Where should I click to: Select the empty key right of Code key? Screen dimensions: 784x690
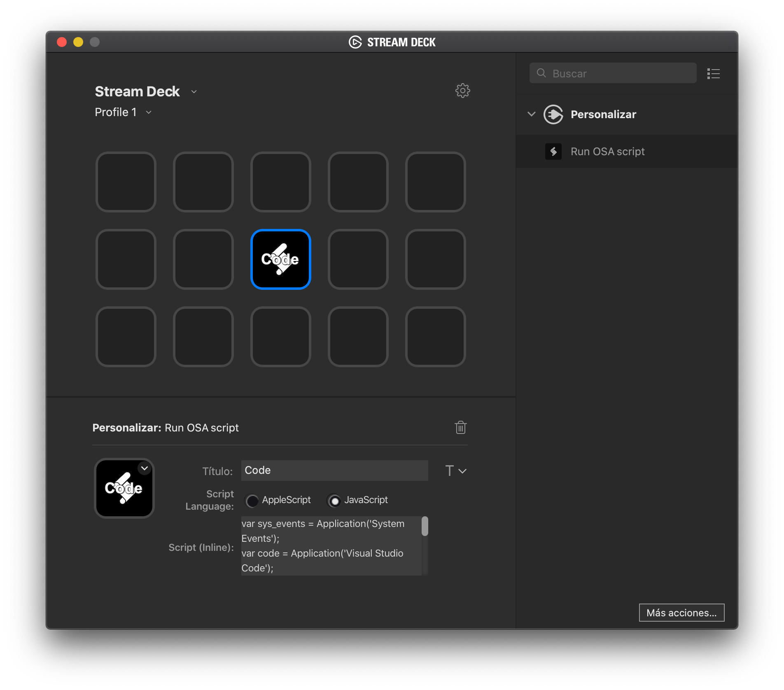(358, 259)
